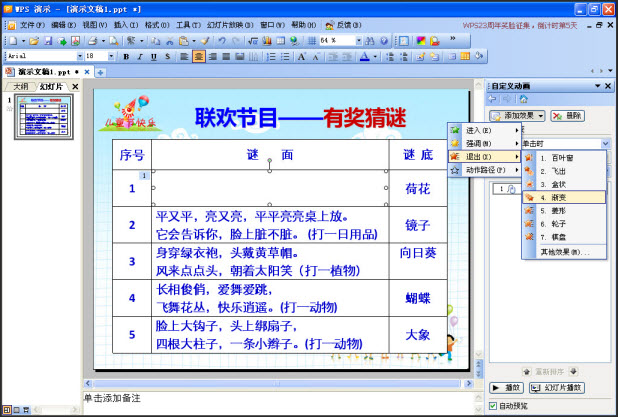Click the font color A icon
The height and width of the screenshot is (417, 618).
[365, 56]
